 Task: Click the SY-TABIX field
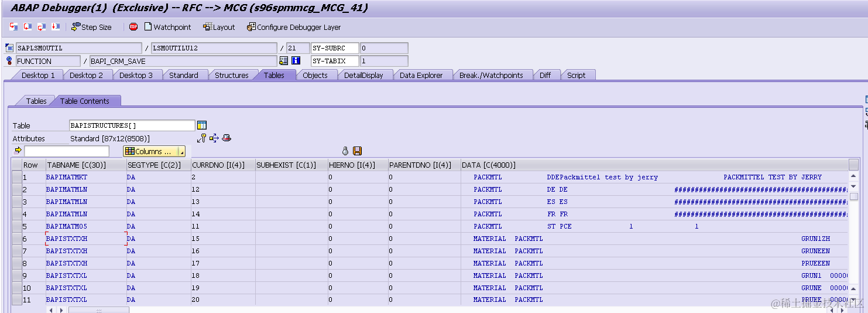click(x=334, y=61)
